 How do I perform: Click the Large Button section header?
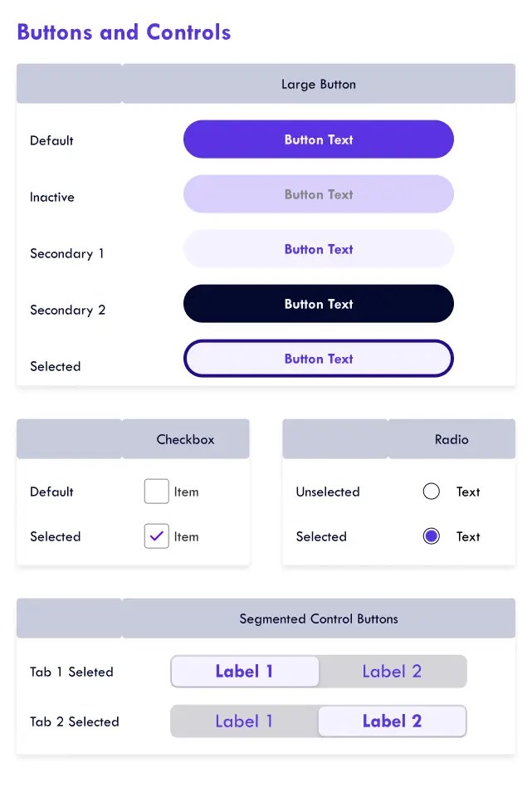(x=319, y=84)
